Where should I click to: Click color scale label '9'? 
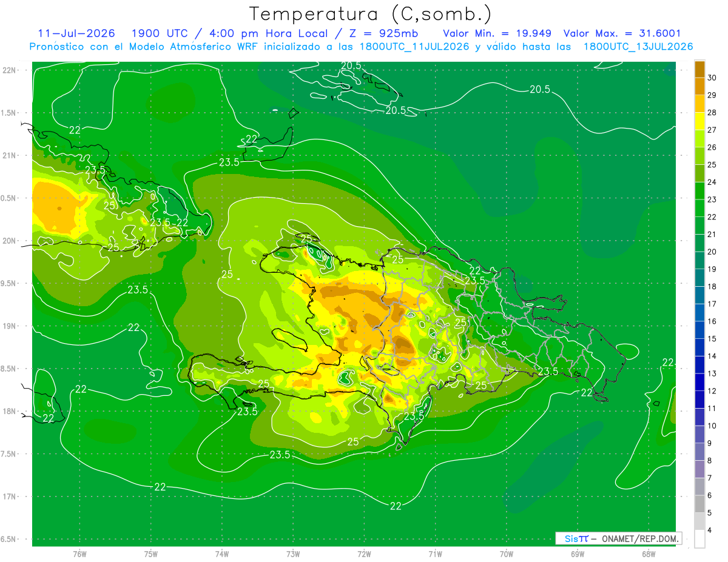point(711,443)
